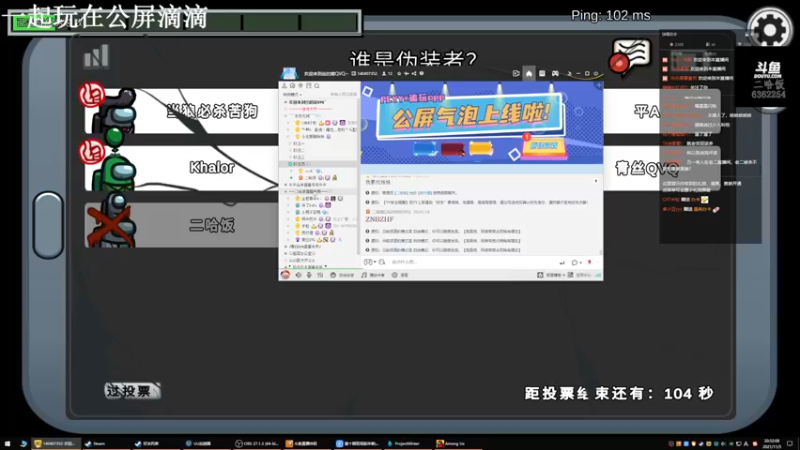The width and height of the screenshot is (800, 450).
Task: Favorite the YY channel with star icon
Action: [399, 73]
